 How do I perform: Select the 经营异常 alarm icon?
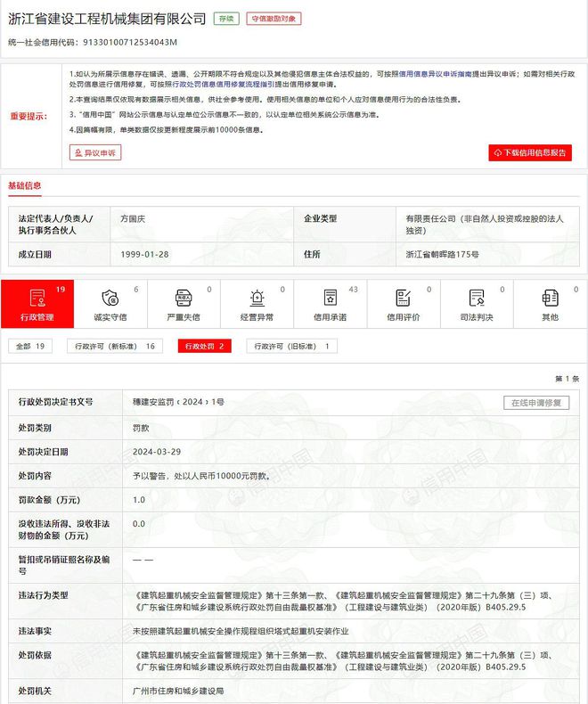tap(257, 299)
